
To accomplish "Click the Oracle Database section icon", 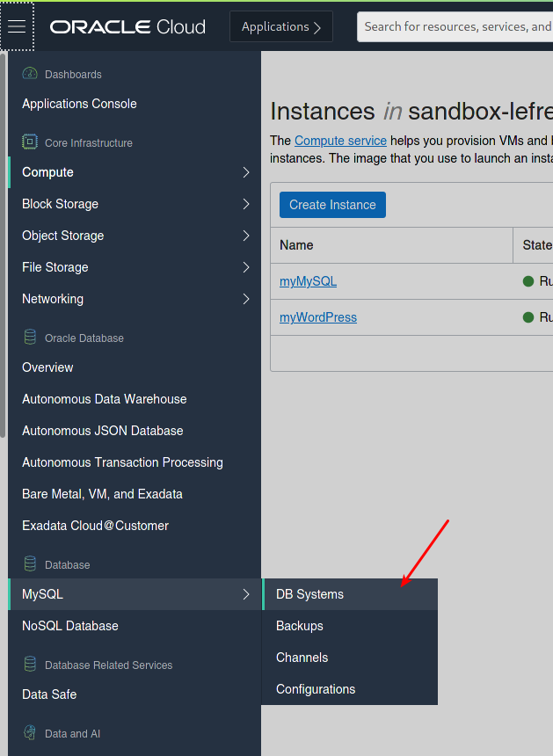I will coord(30,338).
